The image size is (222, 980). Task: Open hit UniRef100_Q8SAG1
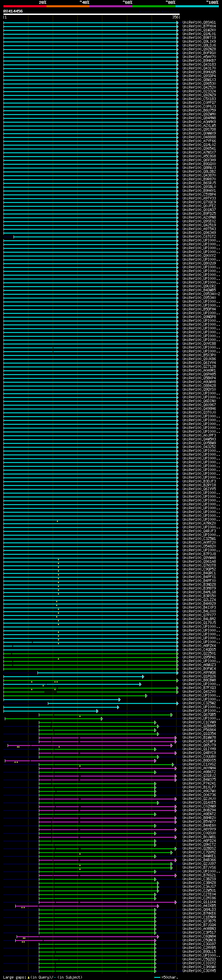pos(199,23)
